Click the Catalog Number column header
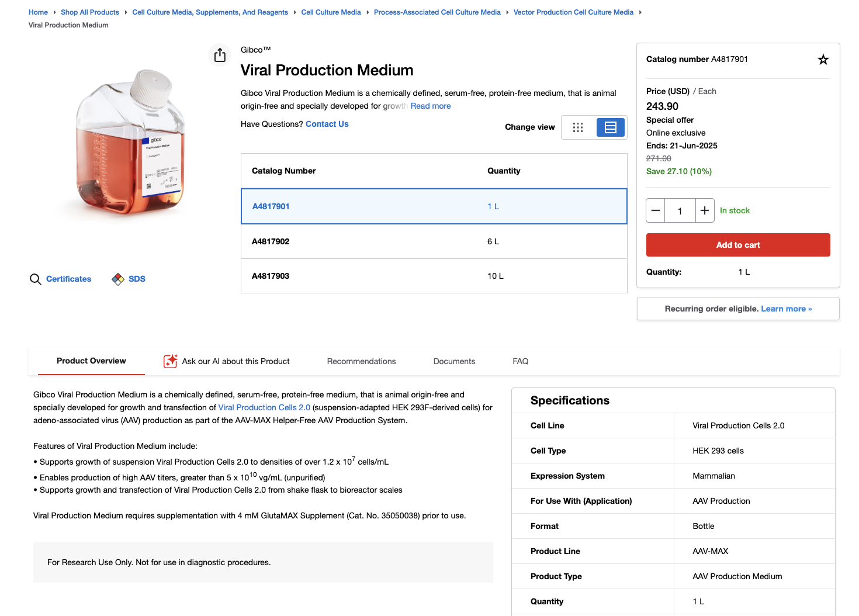Image resolution: width=859 pixels, height=616 pixels. pyautogui.click(x=283, y=171)
